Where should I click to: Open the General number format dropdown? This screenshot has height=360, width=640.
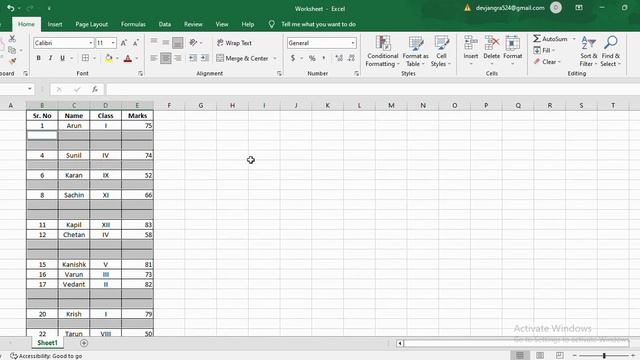pos(353,43)
